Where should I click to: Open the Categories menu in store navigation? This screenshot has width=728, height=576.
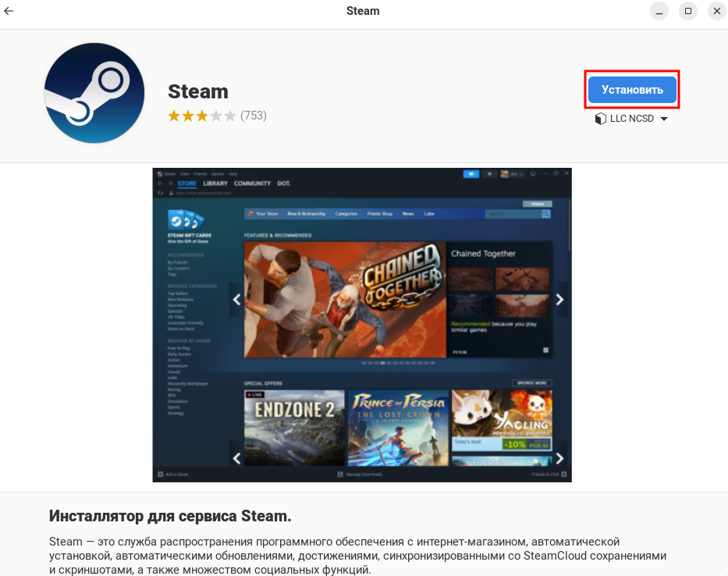[346, 213]
